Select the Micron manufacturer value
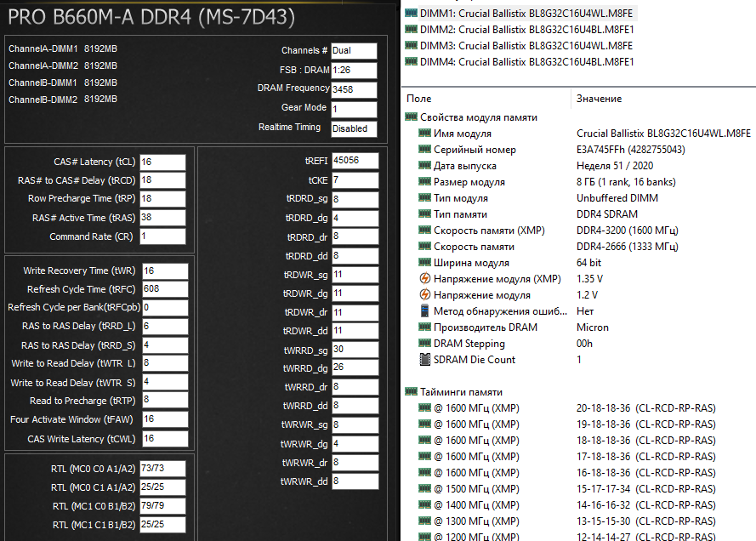Image resolution: width=756 pixels, height=541 pixels. pos(593,327)
